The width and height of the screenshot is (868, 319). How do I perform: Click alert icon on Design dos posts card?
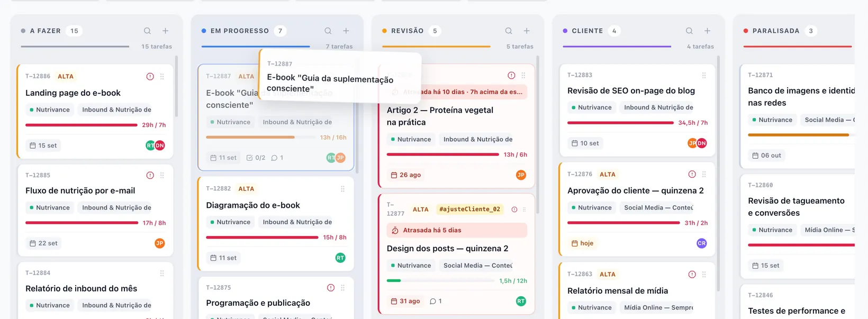click(x=514, y=209)
